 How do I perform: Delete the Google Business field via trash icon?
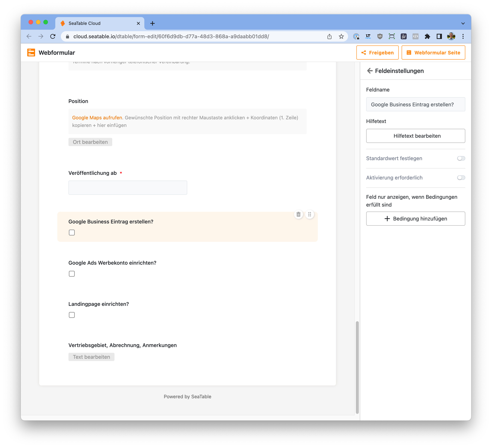298,214
